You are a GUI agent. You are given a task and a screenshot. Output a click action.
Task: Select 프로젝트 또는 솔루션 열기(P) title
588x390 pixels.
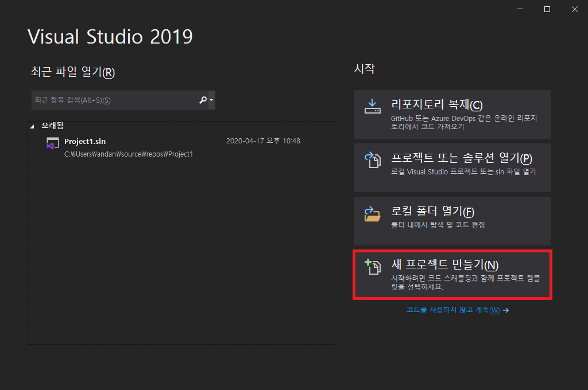(461, 158)
